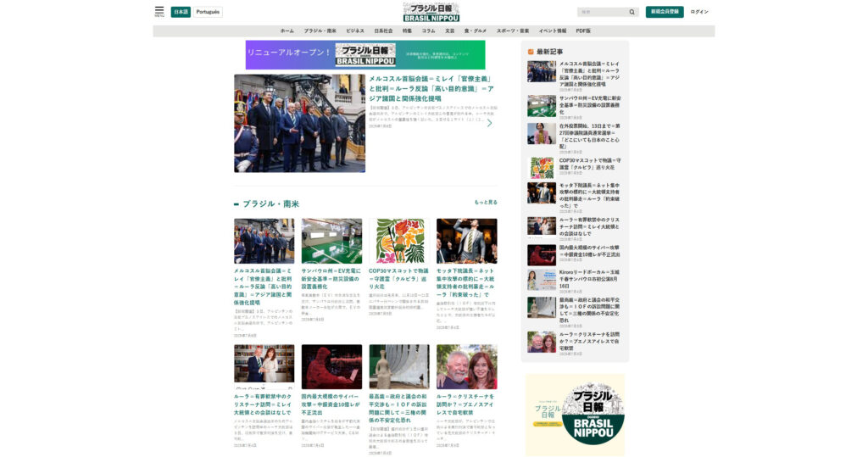The image size is (868, 457).
Task: Open the hamburger MENU icon
Action: 159,11
